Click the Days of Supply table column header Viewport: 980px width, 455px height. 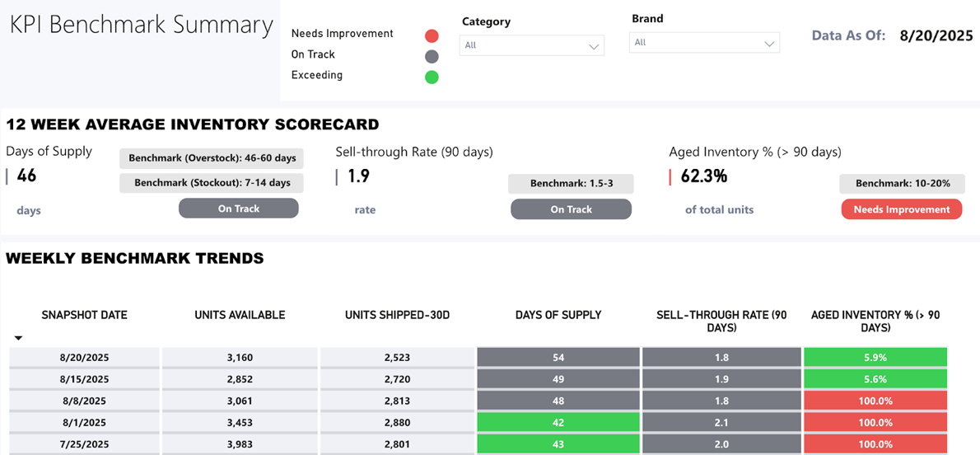click(558, 315)
